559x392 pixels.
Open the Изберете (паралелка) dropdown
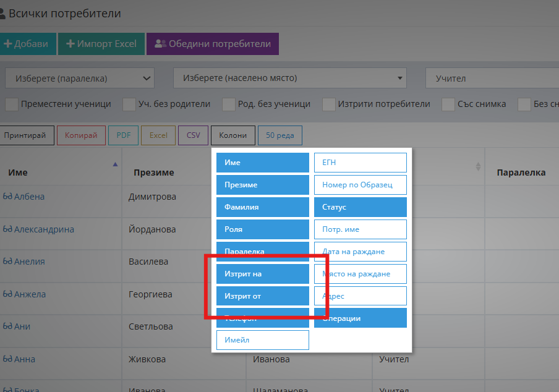[x=80, y=79]
